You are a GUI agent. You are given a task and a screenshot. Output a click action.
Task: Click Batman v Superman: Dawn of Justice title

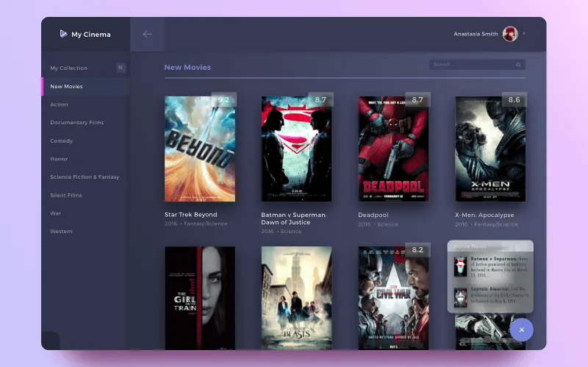click(x=294, y=218)
